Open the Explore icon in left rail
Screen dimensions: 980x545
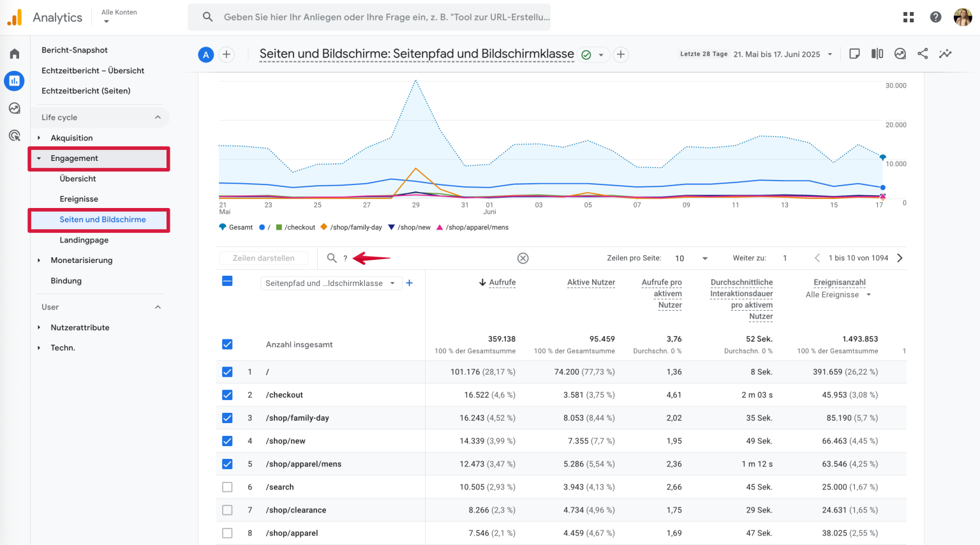tap(15, 108)
